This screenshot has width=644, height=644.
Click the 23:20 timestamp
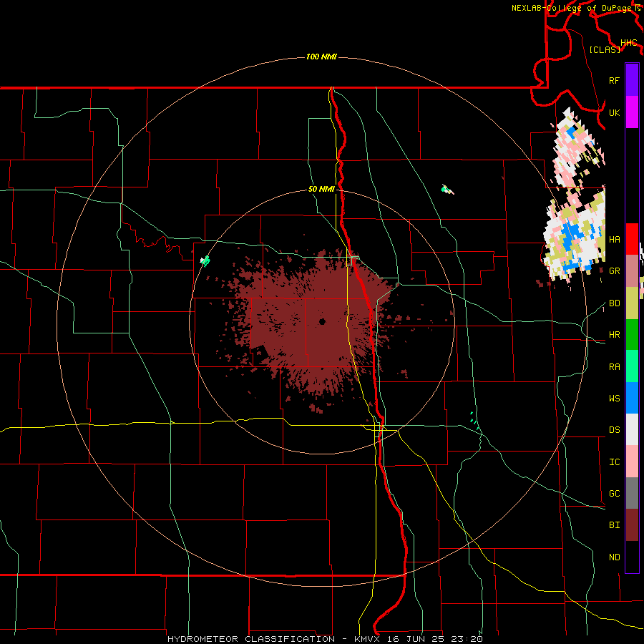(469, 639)
